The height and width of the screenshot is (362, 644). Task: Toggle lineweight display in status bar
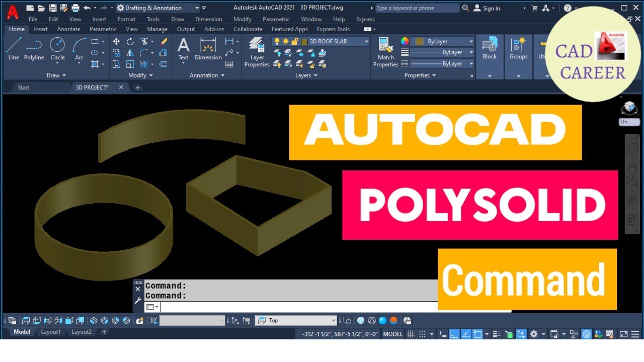[497, 334]
